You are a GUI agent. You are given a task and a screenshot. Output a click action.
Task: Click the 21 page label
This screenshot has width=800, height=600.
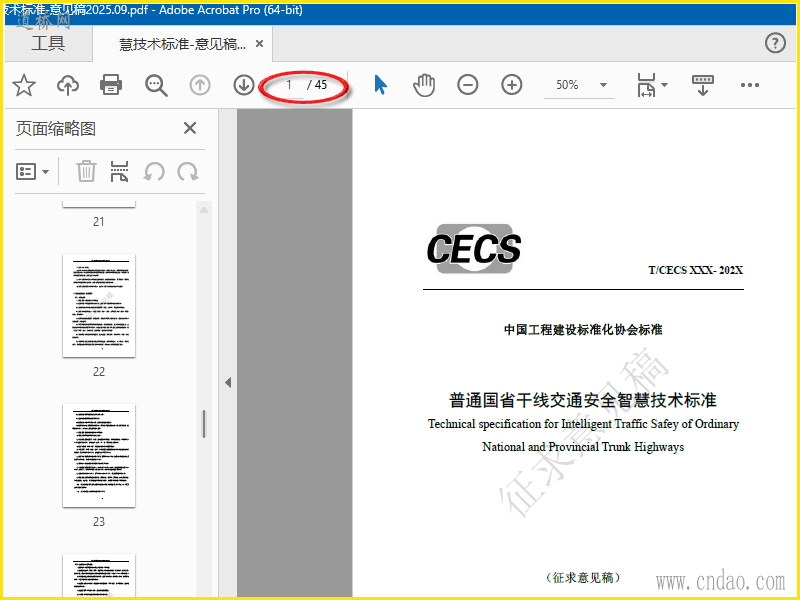click(99, 222)
